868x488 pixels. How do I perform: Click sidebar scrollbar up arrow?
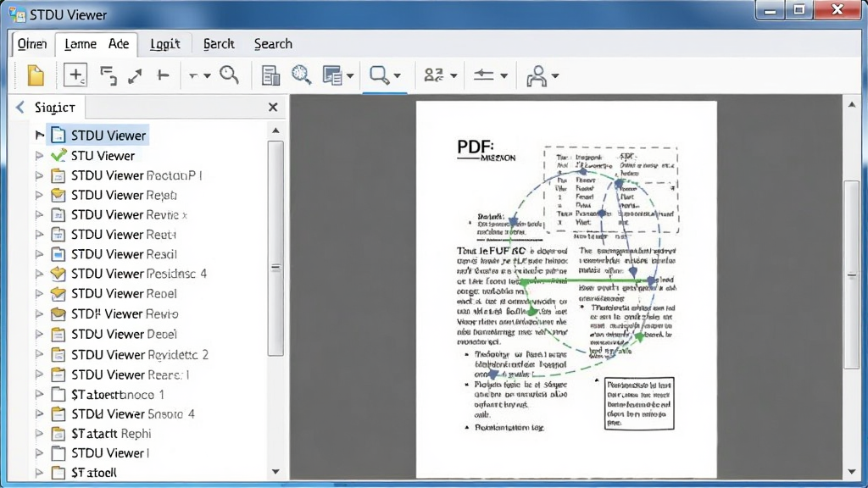pos(275,130)
